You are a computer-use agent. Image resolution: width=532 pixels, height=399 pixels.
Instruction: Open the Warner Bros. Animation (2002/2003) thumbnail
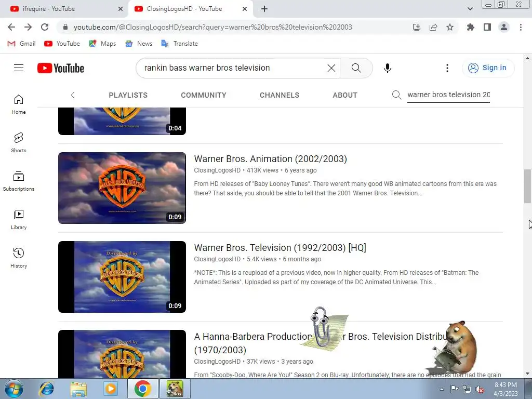coord(122,188)
